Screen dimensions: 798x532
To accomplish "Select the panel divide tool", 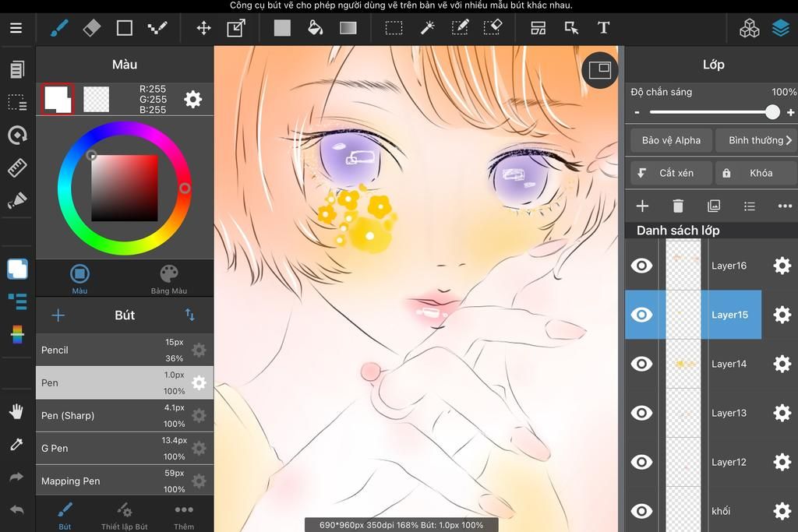I will coord(538,28).
